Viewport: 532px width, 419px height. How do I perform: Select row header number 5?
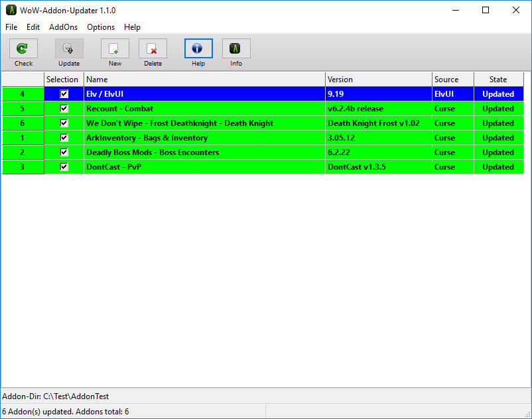pos(23,109)
